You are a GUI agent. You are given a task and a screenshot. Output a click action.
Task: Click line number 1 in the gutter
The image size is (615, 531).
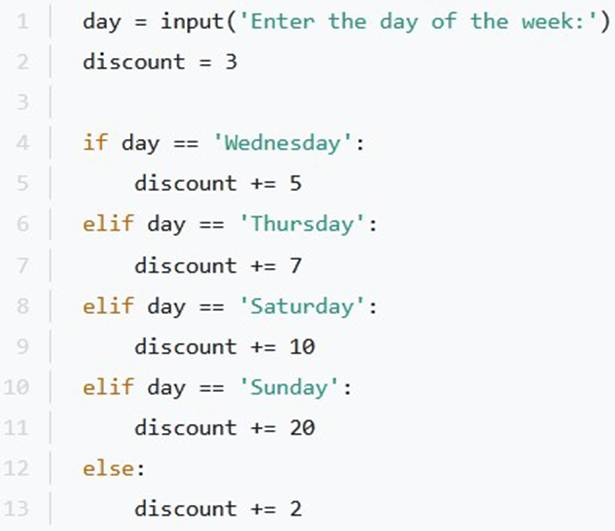point(22,21)
